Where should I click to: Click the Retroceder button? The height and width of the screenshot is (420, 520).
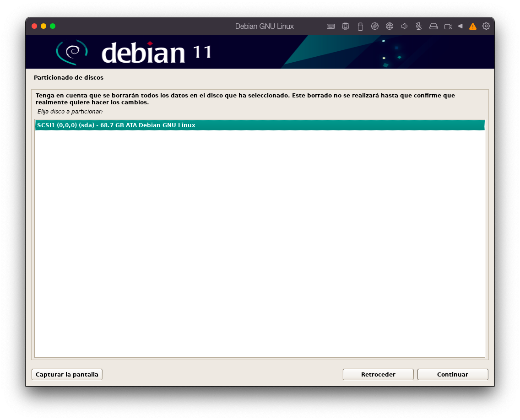[378, 374]
